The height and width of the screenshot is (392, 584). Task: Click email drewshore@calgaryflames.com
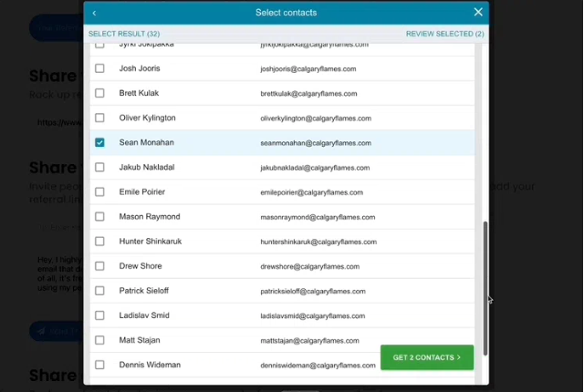[x=310, y=267]
